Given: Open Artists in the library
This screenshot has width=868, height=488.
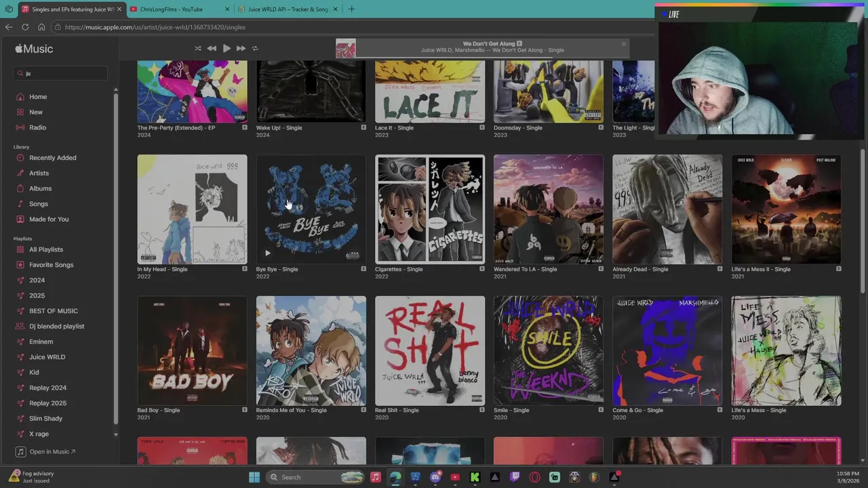Looking at the screenshot, I should [x=39, y=173].
